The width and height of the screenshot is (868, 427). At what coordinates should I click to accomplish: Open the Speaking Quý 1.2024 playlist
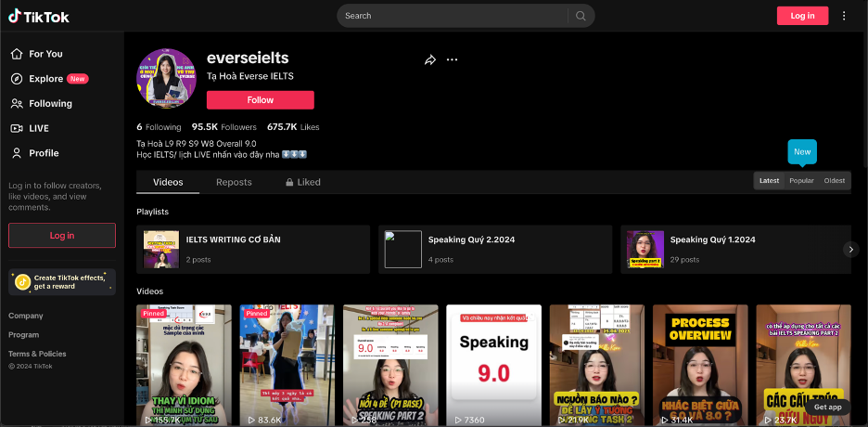[736, 249]
